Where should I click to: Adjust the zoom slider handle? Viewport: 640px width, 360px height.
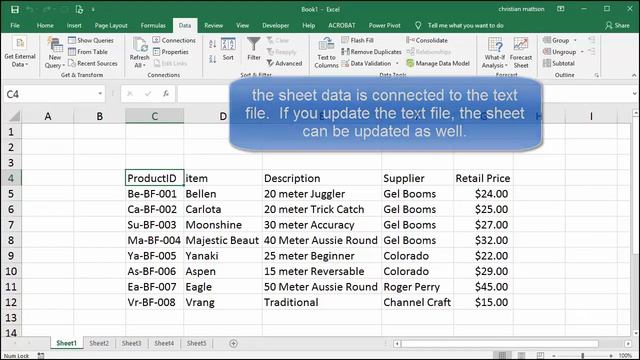pos(582,356)
